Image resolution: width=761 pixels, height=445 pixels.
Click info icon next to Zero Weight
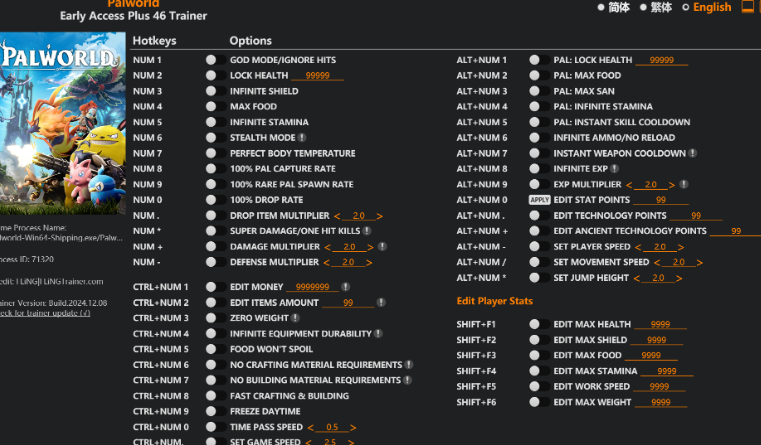pyautogui.click(x=295, y=318)
